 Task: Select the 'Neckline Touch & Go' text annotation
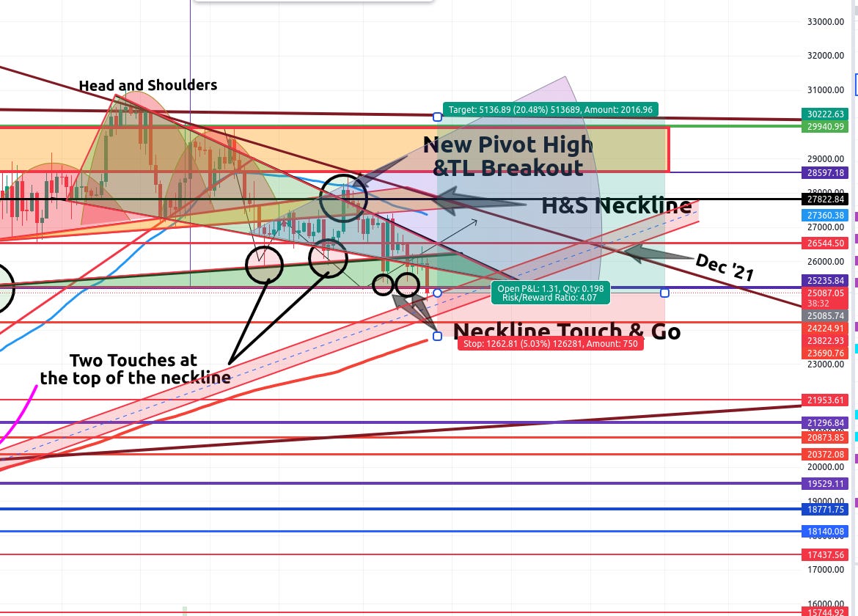pos(567,331)
